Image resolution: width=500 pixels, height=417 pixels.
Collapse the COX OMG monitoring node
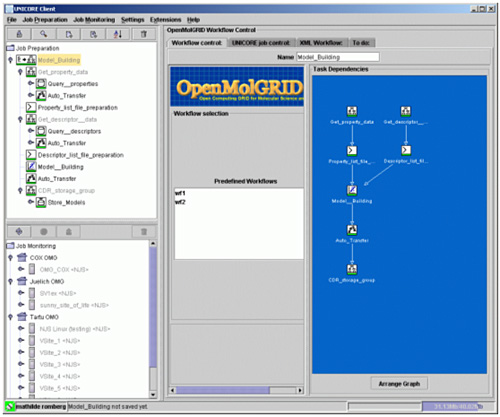click(10, 258)
